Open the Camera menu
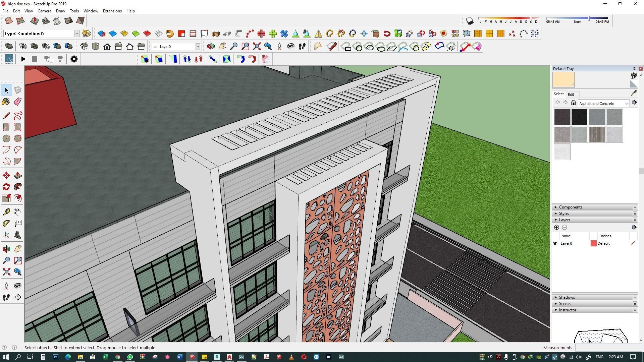 pyautogui.click(x=44, y=11)
